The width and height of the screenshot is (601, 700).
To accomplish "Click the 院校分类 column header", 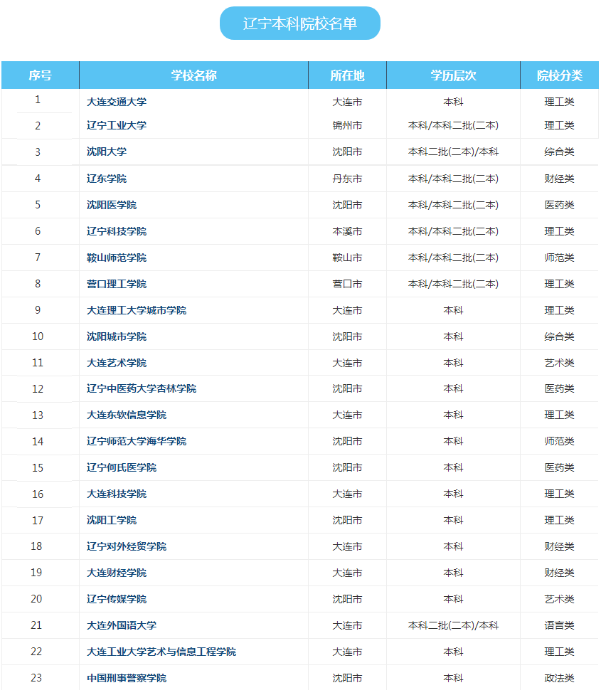I will pos(560,75).
